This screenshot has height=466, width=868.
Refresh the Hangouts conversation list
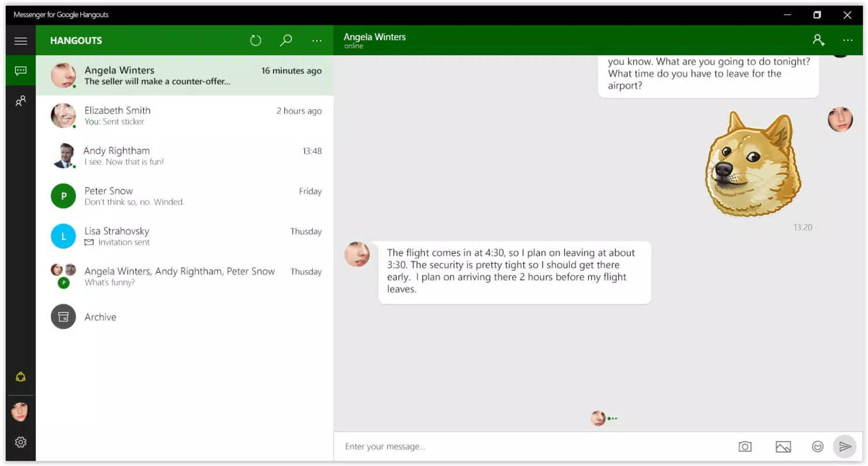click(256, 40)
